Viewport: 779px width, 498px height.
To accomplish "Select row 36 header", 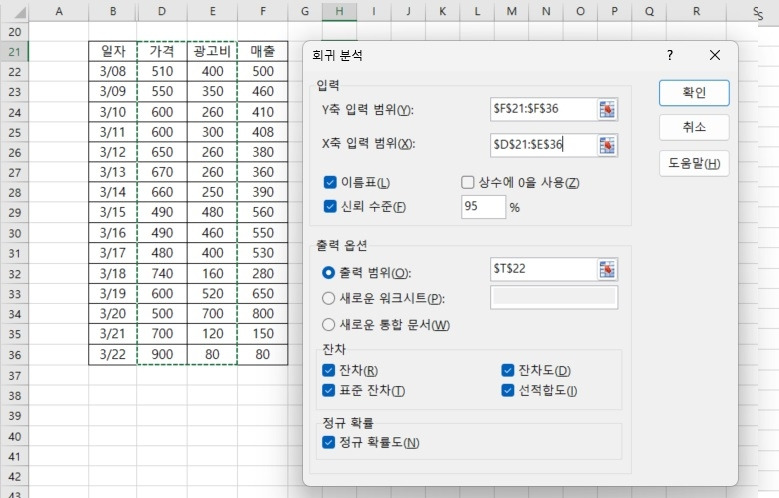I will 14,355.
